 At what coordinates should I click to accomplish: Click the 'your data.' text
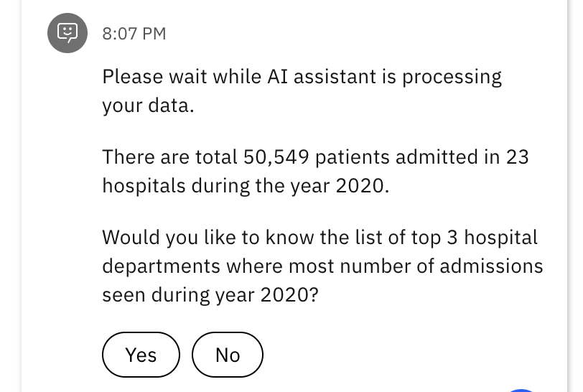148,106
